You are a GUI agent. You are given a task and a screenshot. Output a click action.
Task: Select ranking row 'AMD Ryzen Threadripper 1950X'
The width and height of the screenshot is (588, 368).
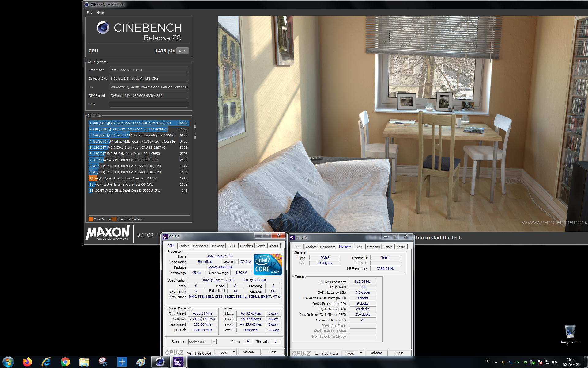[x=138, y=135]
